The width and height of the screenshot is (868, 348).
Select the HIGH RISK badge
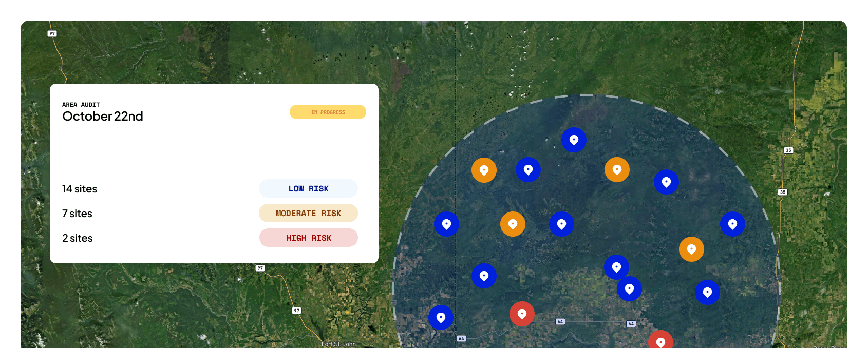pos(308,238)
